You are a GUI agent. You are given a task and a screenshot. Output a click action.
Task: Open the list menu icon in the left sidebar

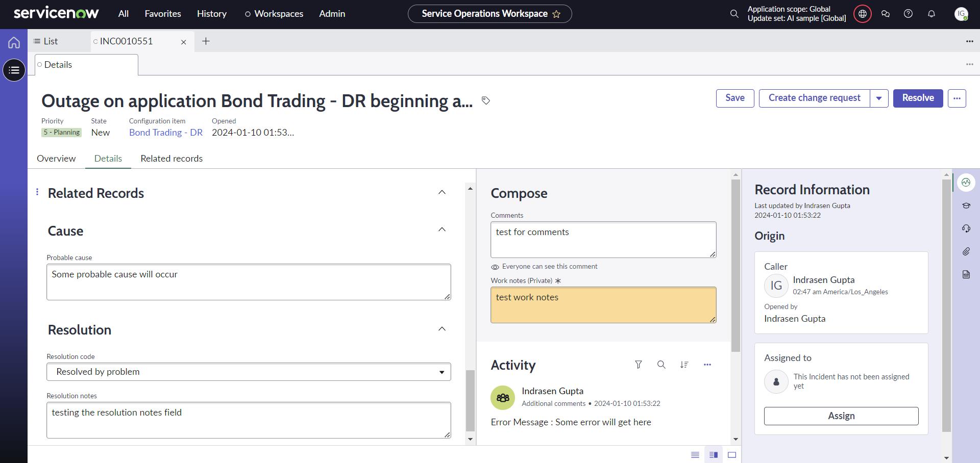[x=14, y=70]
